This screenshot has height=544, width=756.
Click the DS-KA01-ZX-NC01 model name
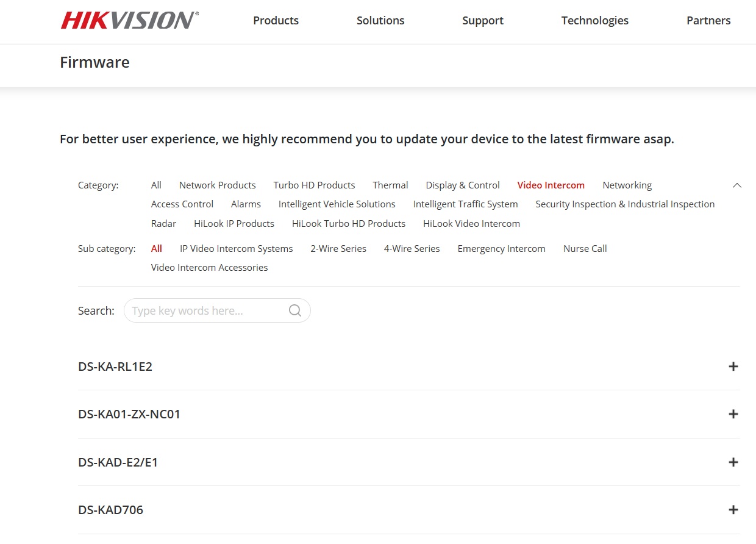click(129, 414)
